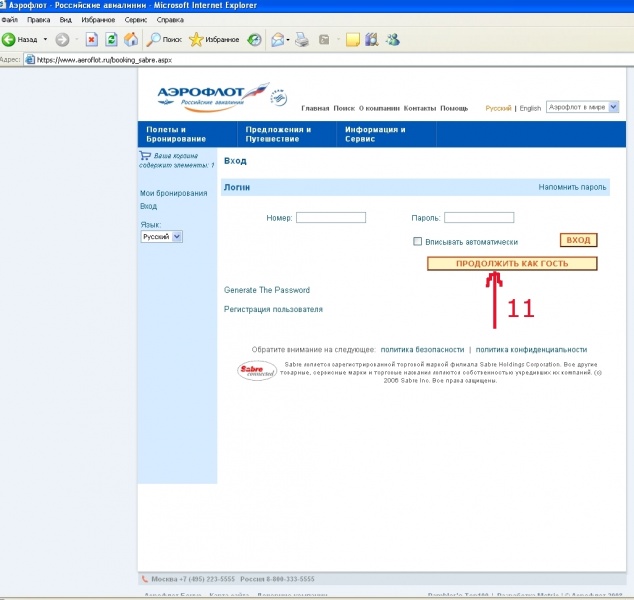Refresh the page with the Refresh icon
The width and height of the screenshot is (634, 600).
(111, 40)
